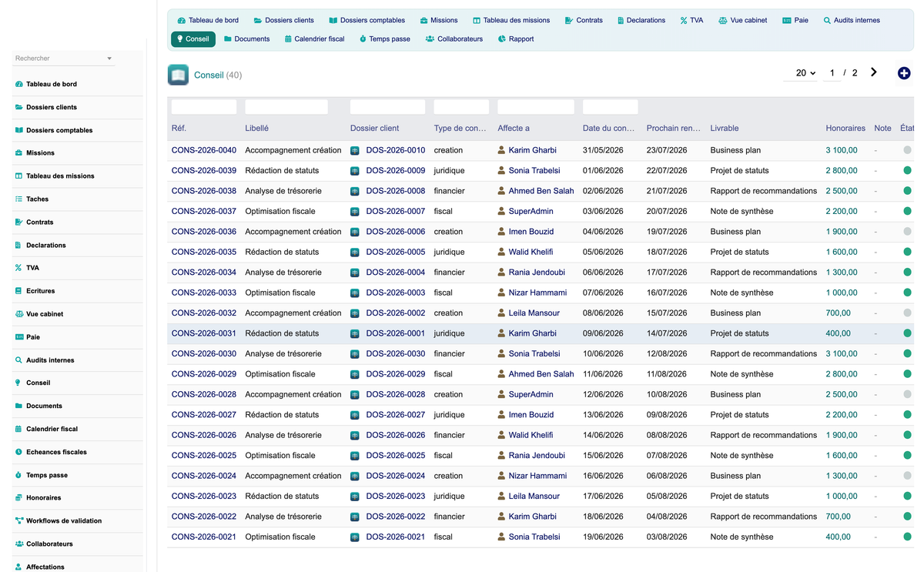Open record link CONS-2026-0040
The width and height of the screenshot is (924, 572).
click(204, 150)
